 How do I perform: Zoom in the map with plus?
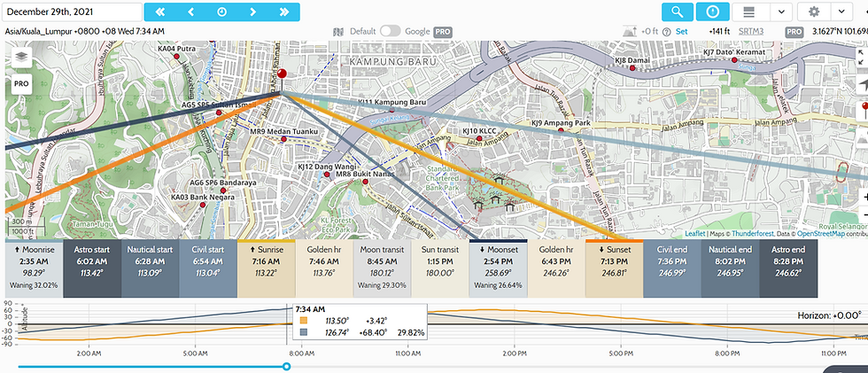tap(864, 197)
